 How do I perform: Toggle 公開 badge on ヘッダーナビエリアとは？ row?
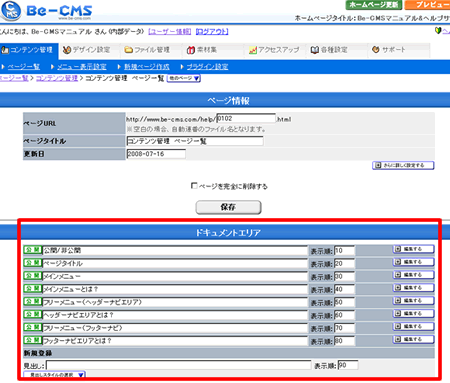click(x=32, y=314)
